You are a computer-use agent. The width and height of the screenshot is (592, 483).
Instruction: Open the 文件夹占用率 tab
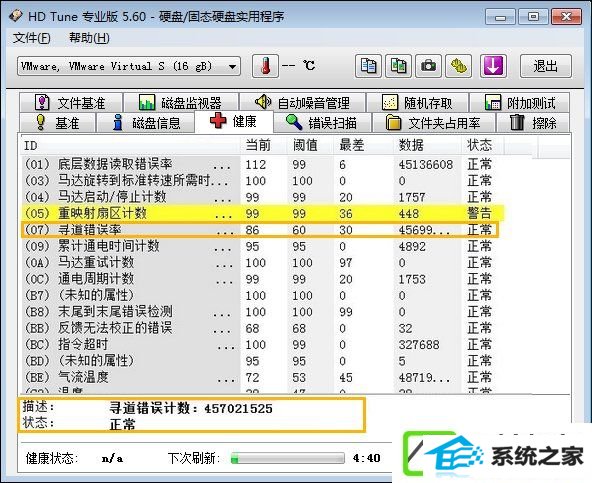(433, 123)
